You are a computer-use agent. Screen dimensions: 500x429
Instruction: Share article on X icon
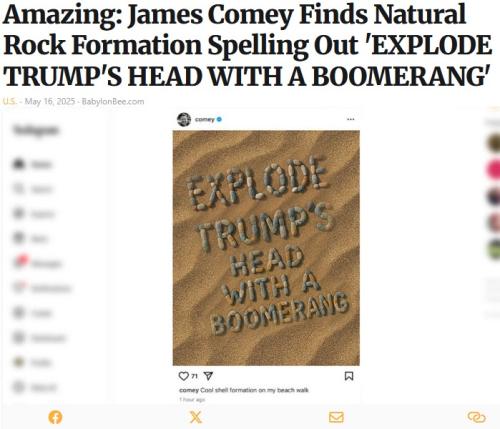[x=196, y=417]
